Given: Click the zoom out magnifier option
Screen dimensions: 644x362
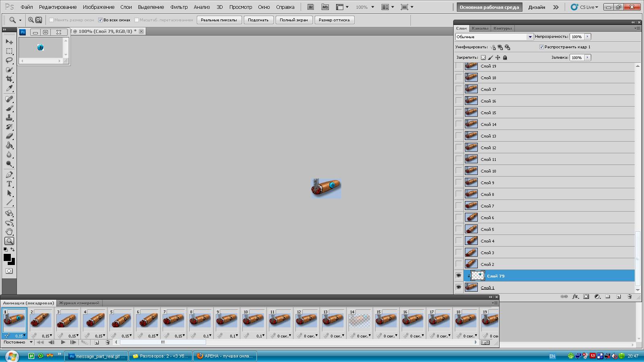Looking at the screenshot, I should tap(39, 20).
